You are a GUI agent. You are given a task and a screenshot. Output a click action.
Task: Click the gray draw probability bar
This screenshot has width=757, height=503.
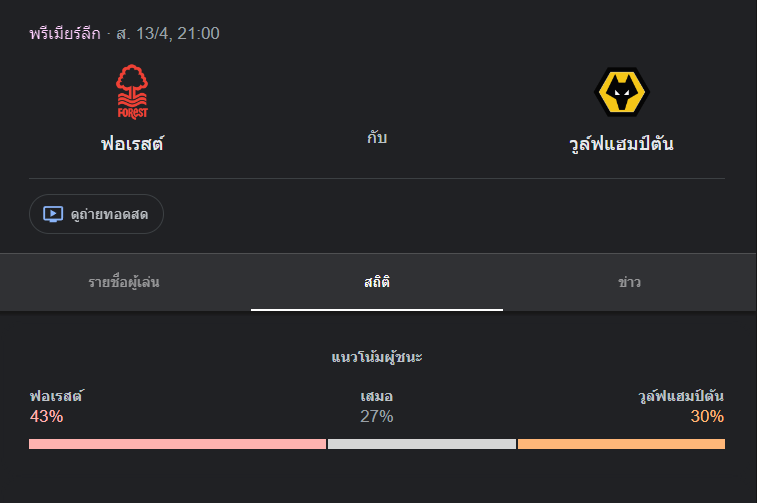pos(421,444)
